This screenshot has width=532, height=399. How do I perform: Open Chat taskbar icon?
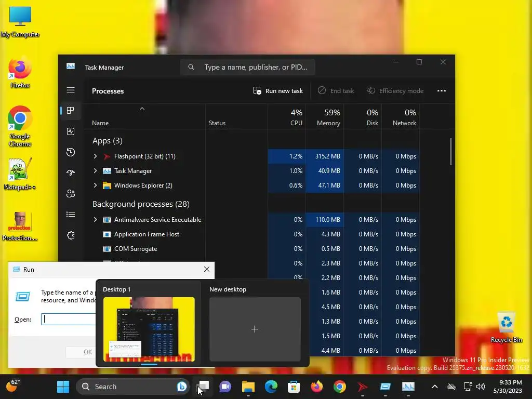pos(225,387)
